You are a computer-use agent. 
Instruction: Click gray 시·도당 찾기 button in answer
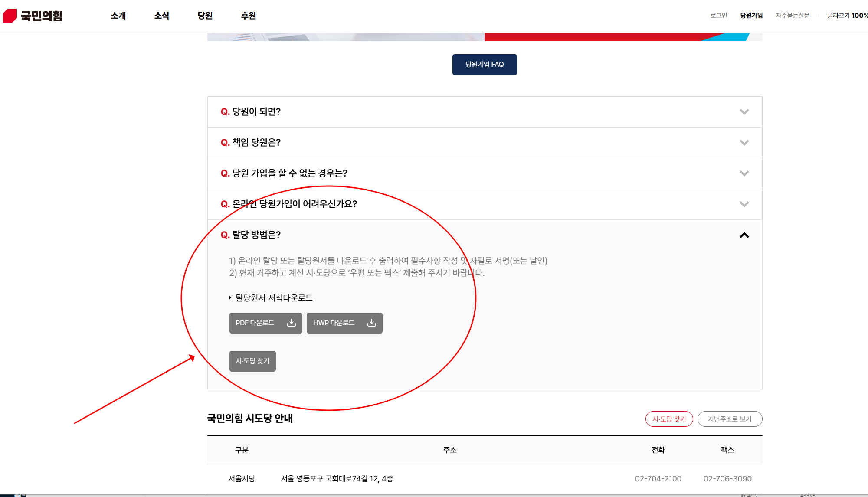point(252,361)
